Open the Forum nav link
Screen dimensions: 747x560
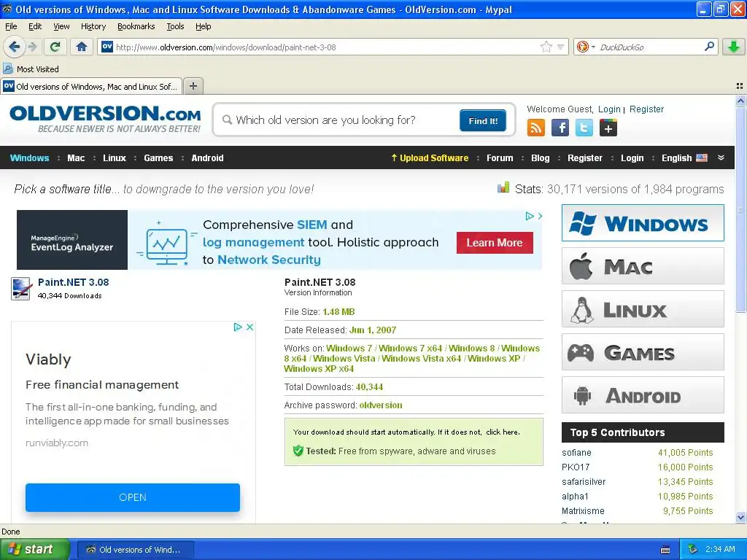click(500, 157)
